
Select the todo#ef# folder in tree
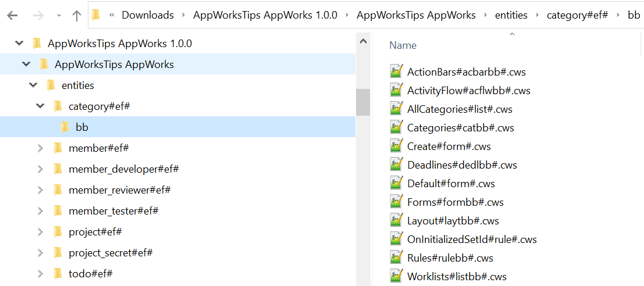(x=90, y=274)
